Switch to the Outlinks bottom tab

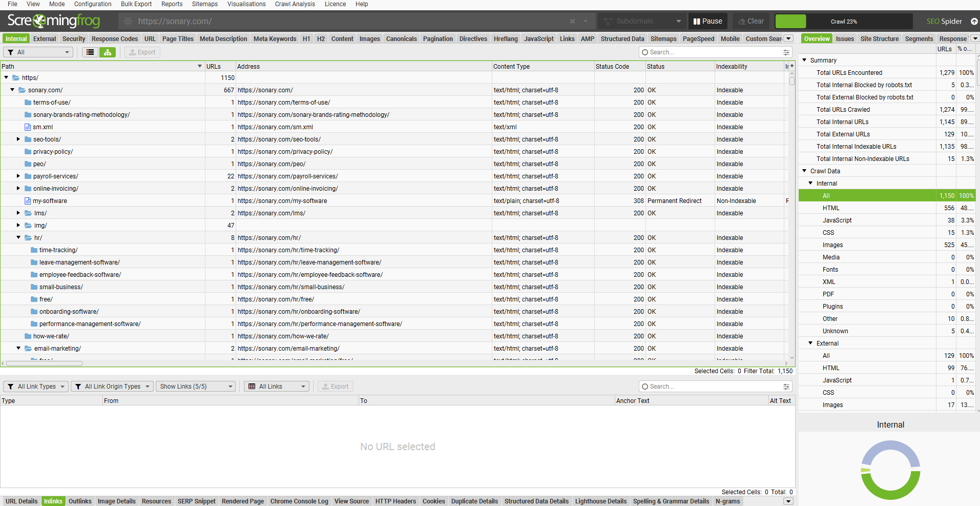coord(80,501)
